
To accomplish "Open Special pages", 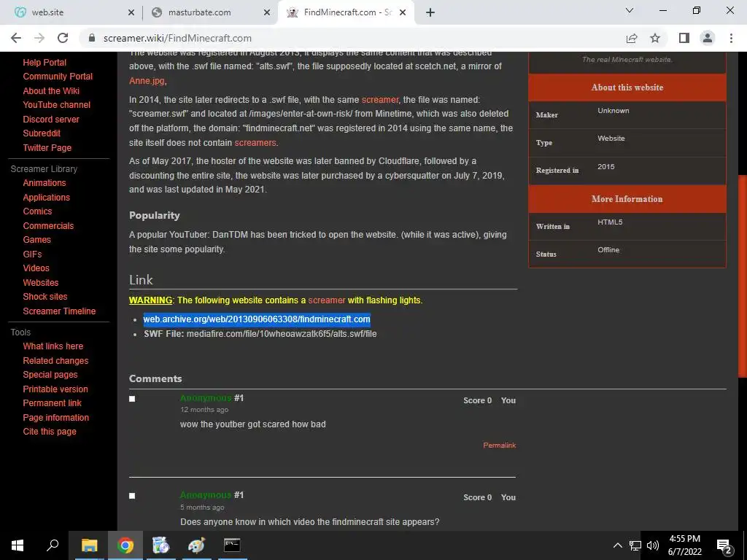I will point(50,375).
